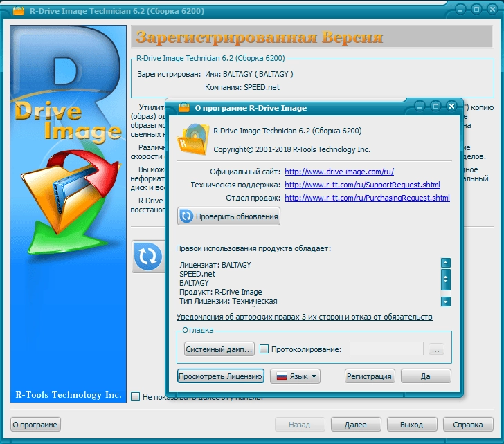Maximize the About R-Drive Image dialog

coord(435,106)
